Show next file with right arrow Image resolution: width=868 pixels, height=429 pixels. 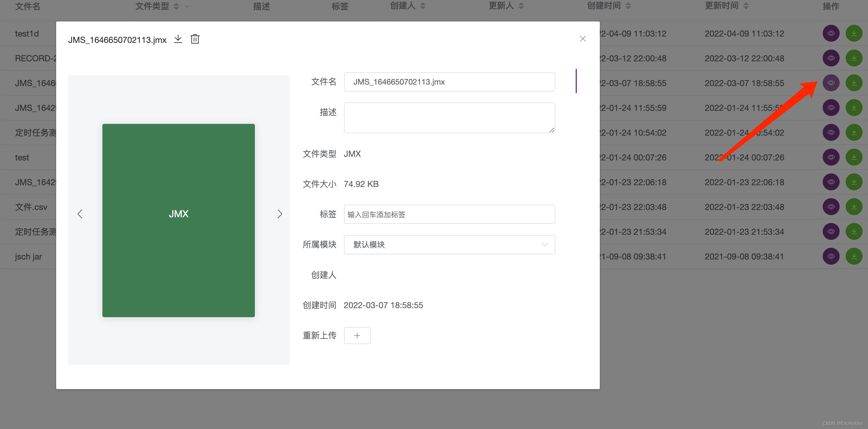279,214
